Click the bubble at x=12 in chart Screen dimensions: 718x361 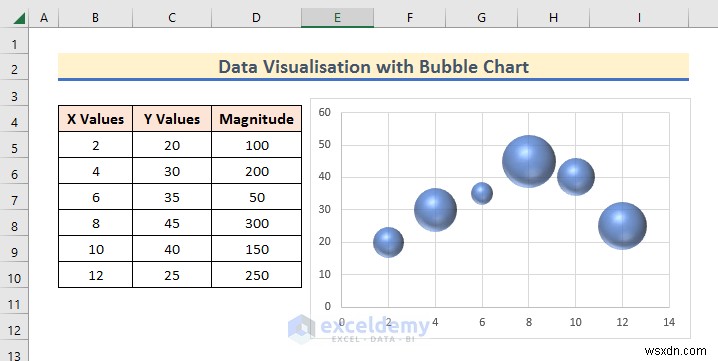coord(622,226)
